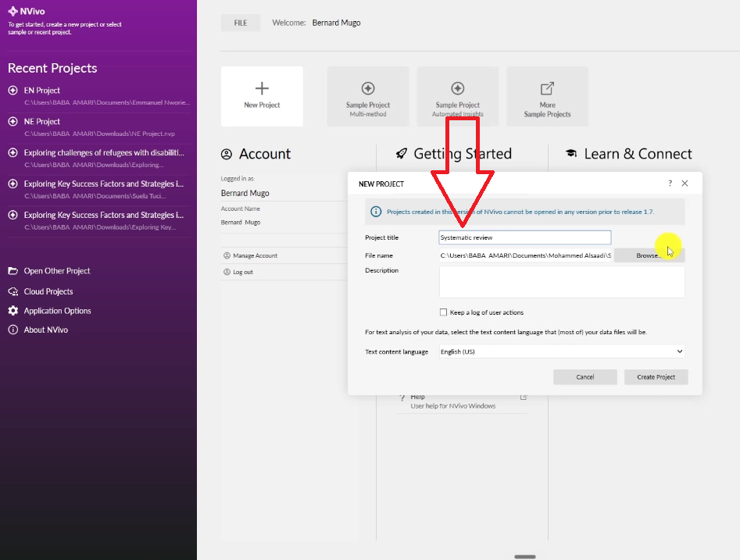Click the NE Project plus icon
This screenshot has height=560, width=740.
(13, 121)
